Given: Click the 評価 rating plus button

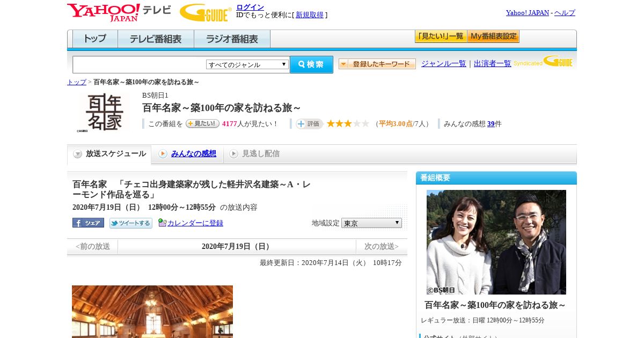Looking at the screenshot, I should point(309,123).
